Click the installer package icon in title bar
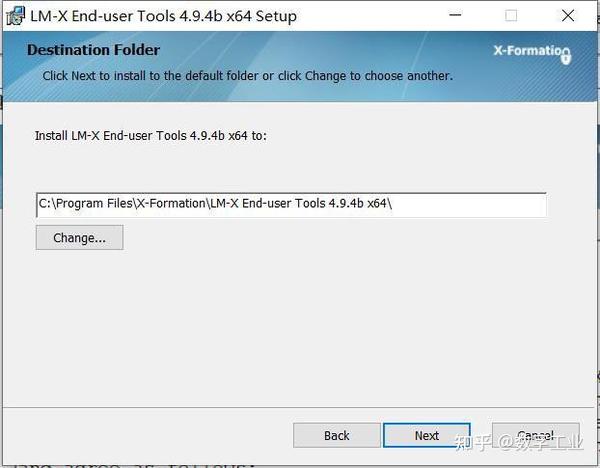The image size is (600, 468). coord(16,16)
